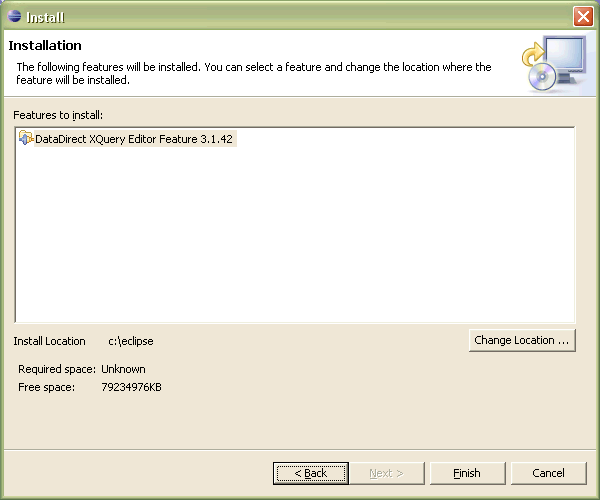Close the Install window with X
Image resolution: width=600 pixels, height=500 pixels.
point(583,16)
